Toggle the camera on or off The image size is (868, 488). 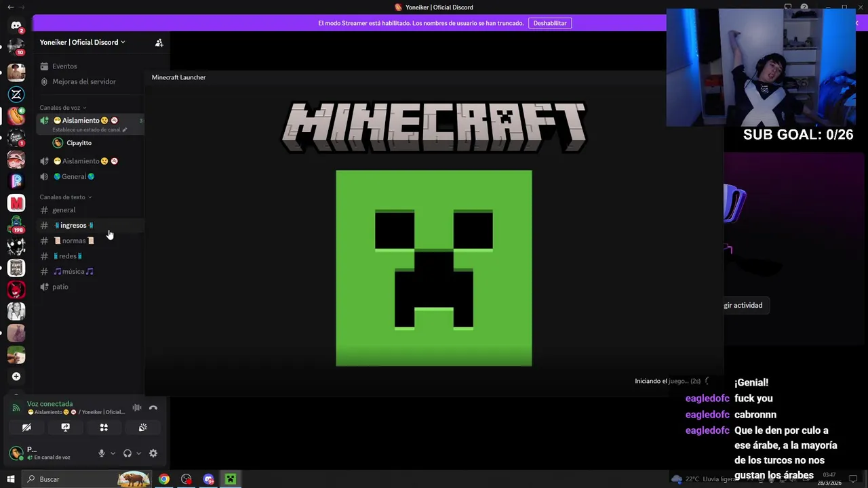[26, 428]
